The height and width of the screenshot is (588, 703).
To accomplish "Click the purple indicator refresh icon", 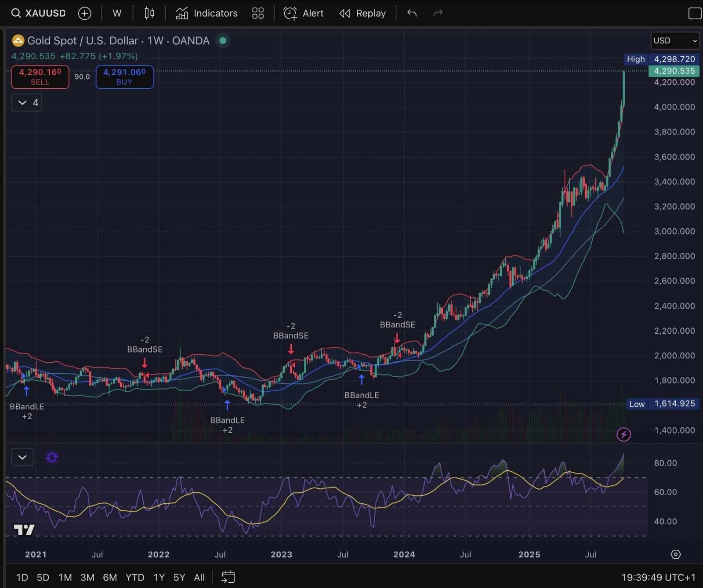I will (x=52, y=457).
